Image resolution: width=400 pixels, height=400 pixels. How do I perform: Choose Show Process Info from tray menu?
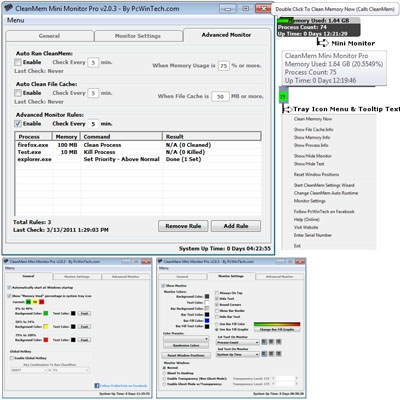(x=311, y=145)
